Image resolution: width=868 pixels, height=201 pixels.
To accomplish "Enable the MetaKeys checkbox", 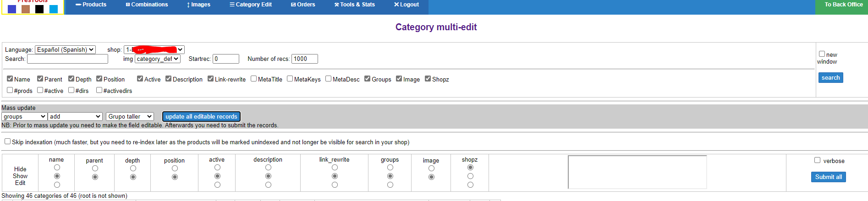I will 290,79.
